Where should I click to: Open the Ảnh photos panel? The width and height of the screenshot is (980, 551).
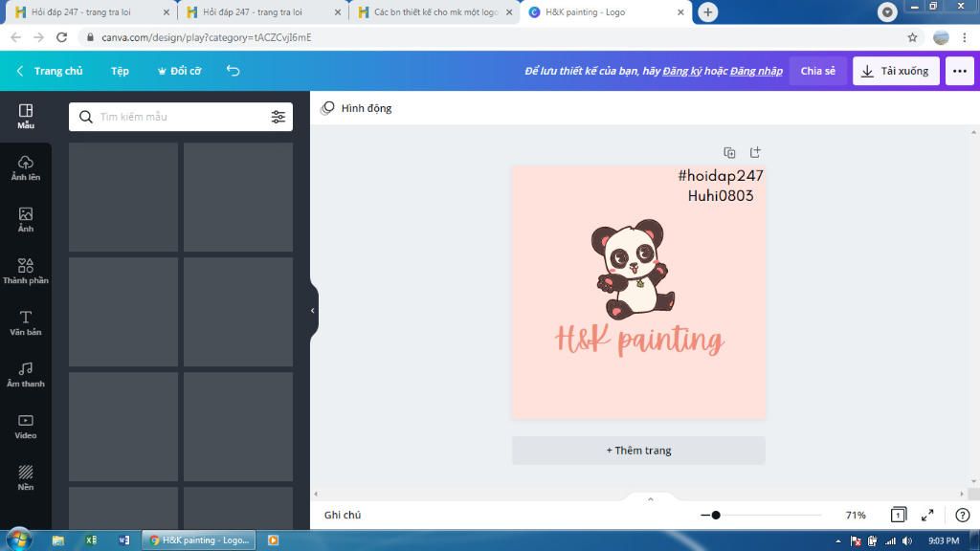point(26,220)
